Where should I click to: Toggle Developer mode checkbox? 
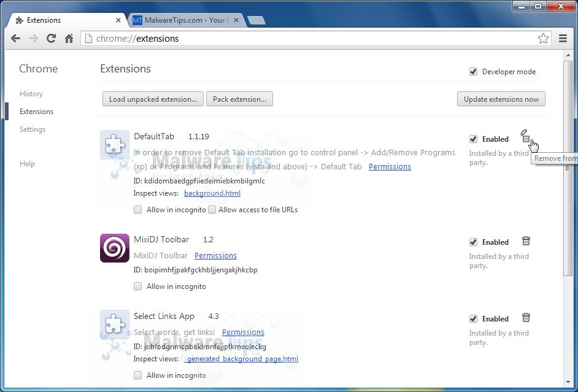click(473, 72)
